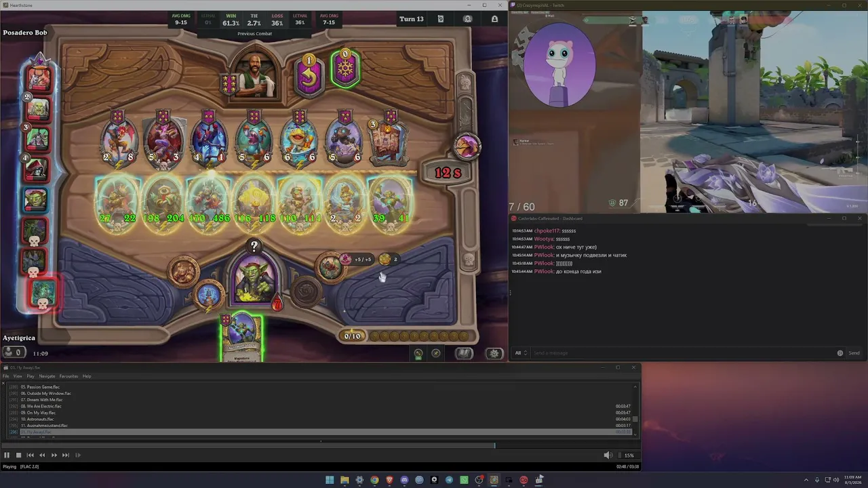
Task: Skip to next track in music player
Action: pyautogui.click(x=66, y=455)
